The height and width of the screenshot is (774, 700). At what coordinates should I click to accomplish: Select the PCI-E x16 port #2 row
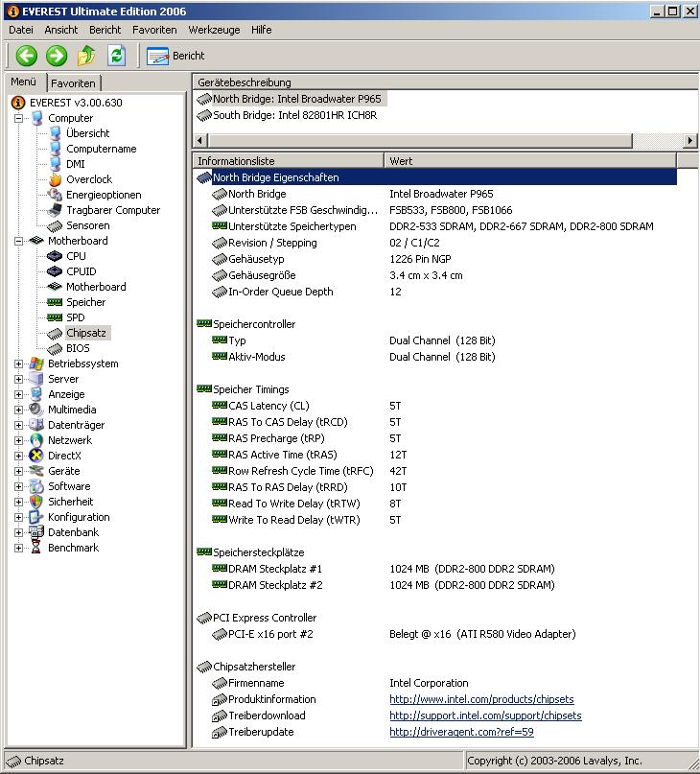coord(436,633)
